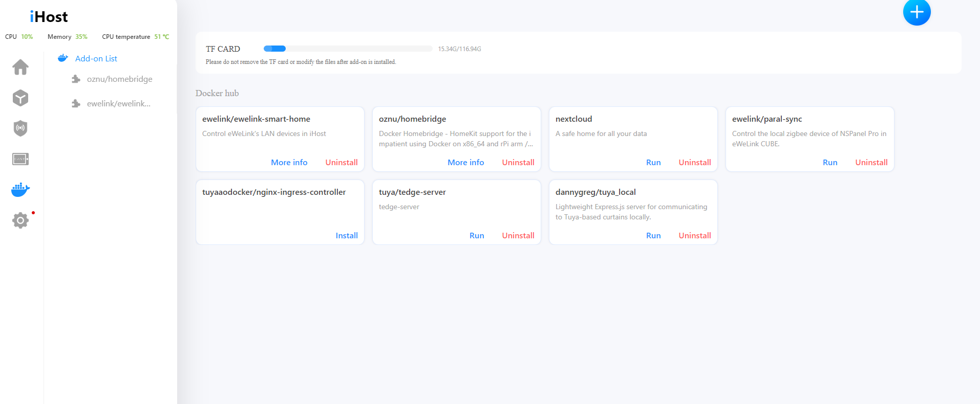Open the cube devices icon in sidebar
The width and height of the screenshot is (980, 404).
[x=20, y=98]
